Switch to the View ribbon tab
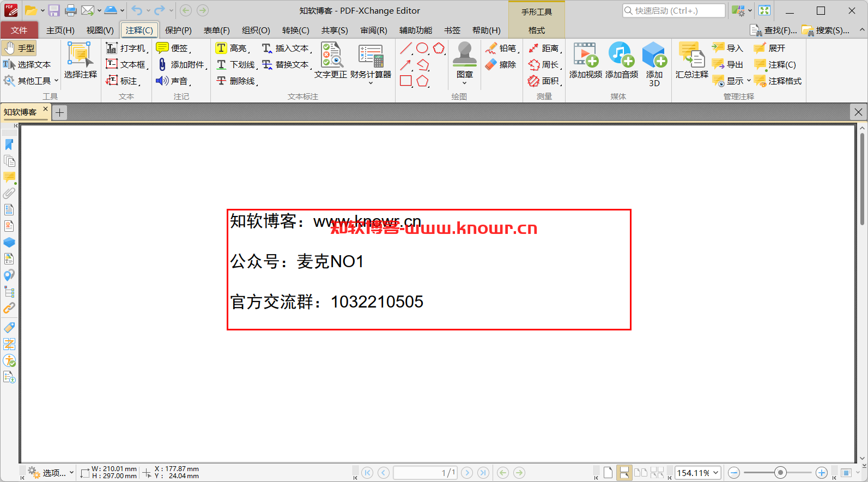Screen dimensions: 868x482 pyautogui.click(x=100, y=30)
